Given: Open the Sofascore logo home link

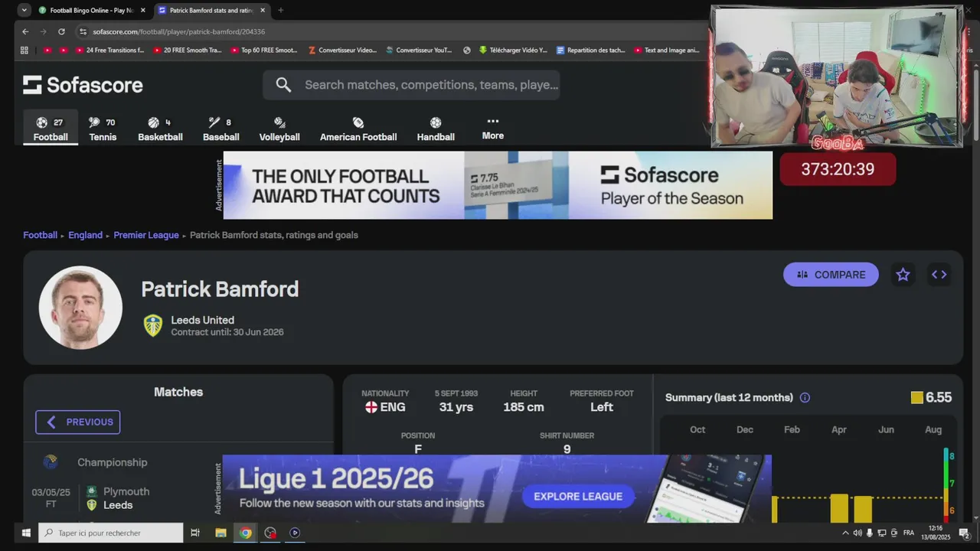Looking at the screenshot, I should tap(83, 85).
